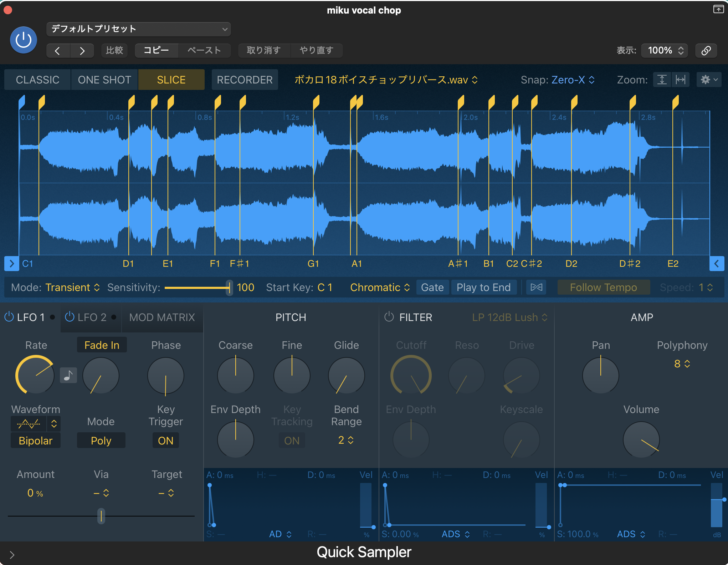Toggle the LFO Mode Poly button
Viewport: 728px width, 565px height.
(x=101, y=441)
